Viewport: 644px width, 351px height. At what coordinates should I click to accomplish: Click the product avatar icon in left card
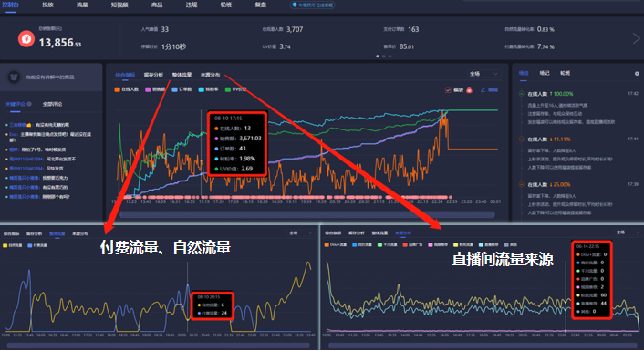click(x=14, y=77)
